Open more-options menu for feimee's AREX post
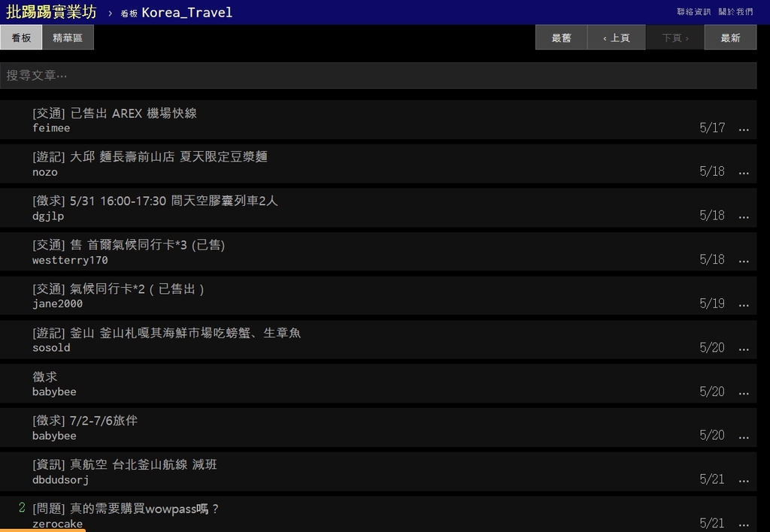This screenshot has width=770, height=532. tap(744, 128)
